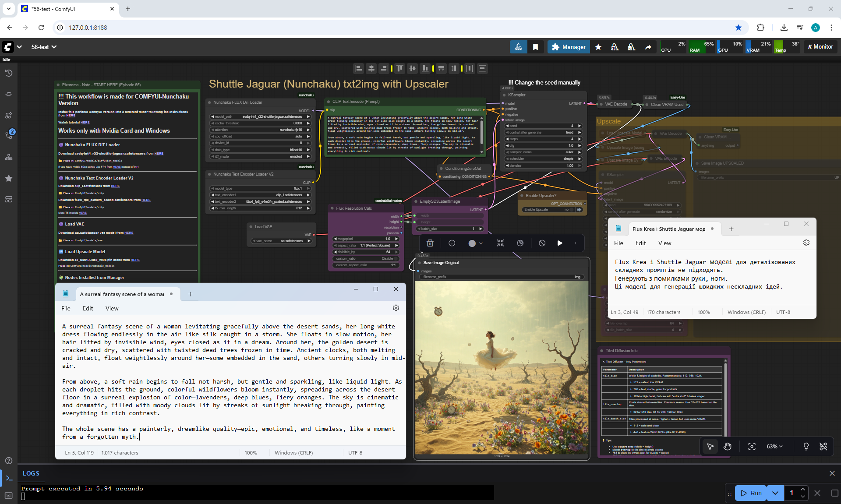
Task: Click the bookmark icon in top toolbar
Action: 535,47
